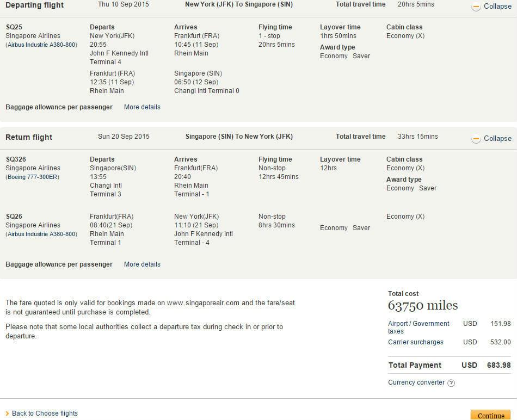Click layover time 1hrs 50mins
517x420 pixels.
click(338, 36)
